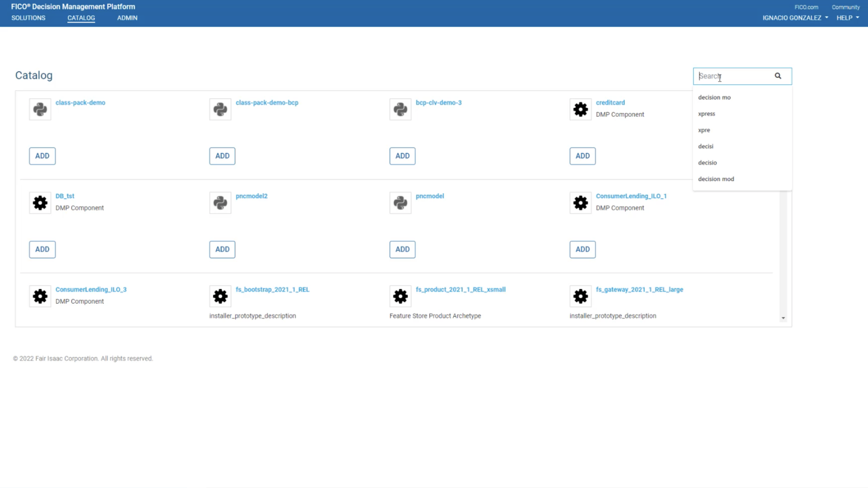Choose 'decisi' search suggestion

click(742, 146)
